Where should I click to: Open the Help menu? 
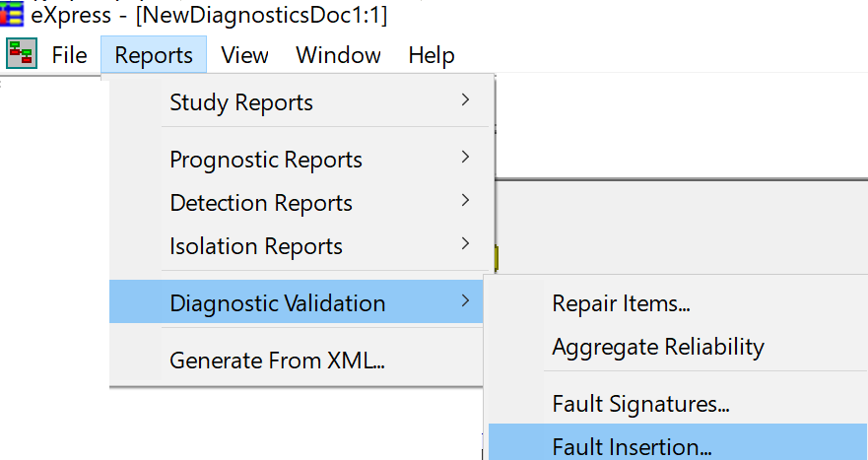pos(432,55)
